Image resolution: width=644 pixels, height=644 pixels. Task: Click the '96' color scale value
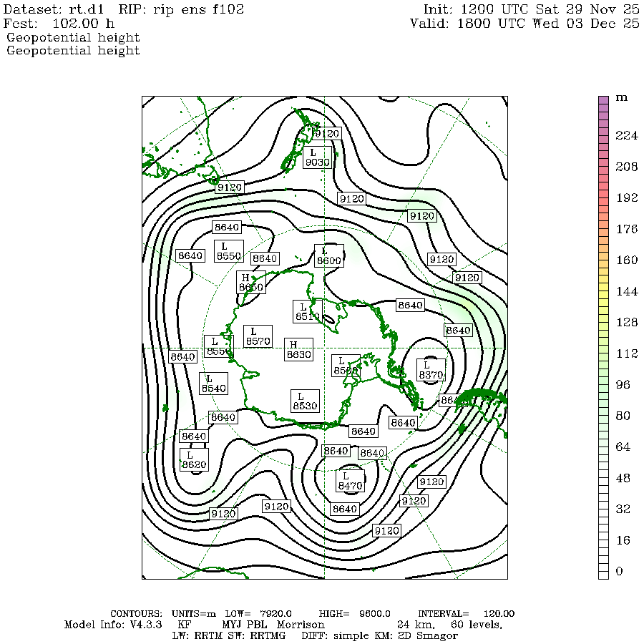coord(623,384)
